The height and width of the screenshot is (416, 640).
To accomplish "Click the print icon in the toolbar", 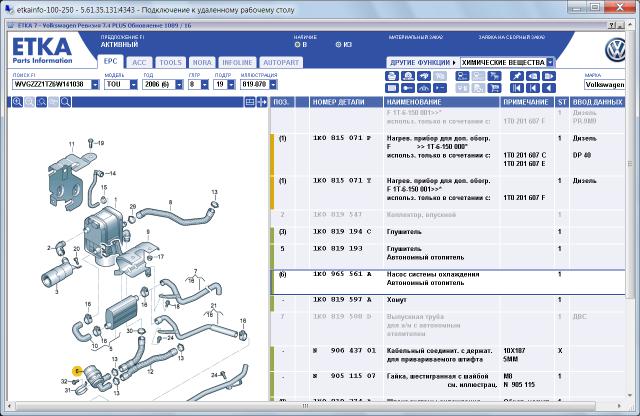I will click(x=392, y=76).
